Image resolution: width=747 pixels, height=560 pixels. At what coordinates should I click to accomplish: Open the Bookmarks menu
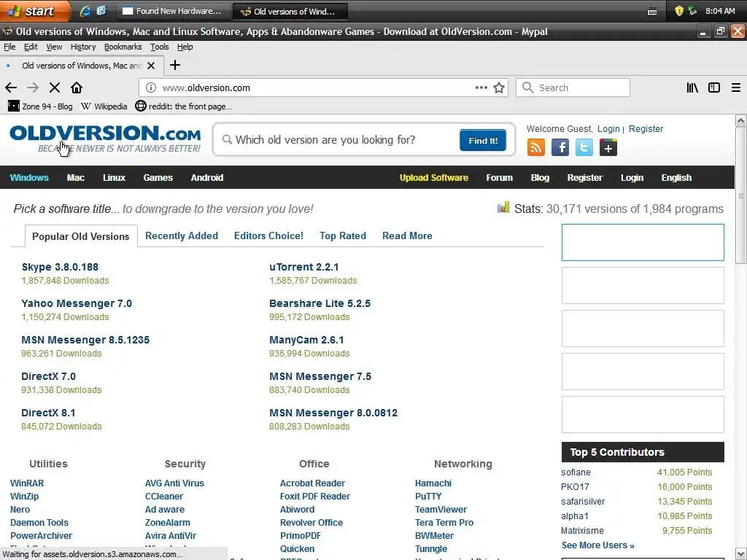point(123,47)
